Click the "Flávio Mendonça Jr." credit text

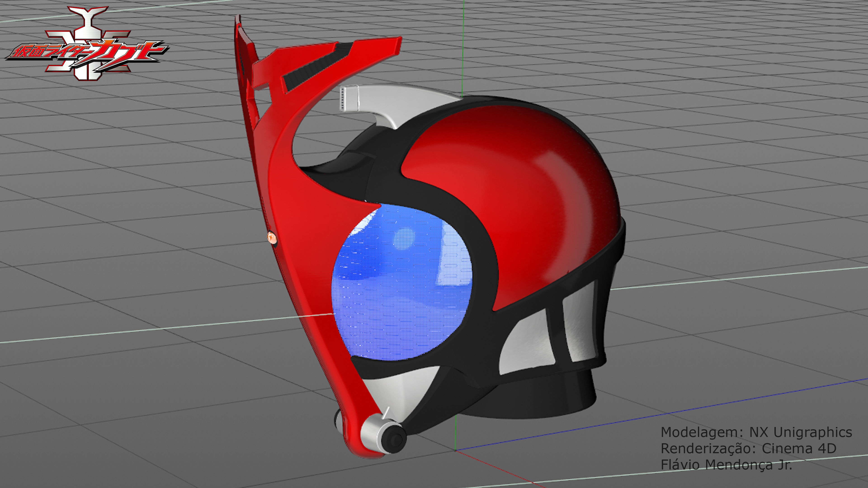click(726, 465)
